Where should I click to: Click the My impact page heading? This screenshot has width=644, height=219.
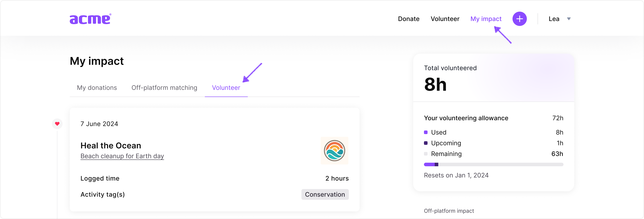pyautogui.click(x=97, y=61)
